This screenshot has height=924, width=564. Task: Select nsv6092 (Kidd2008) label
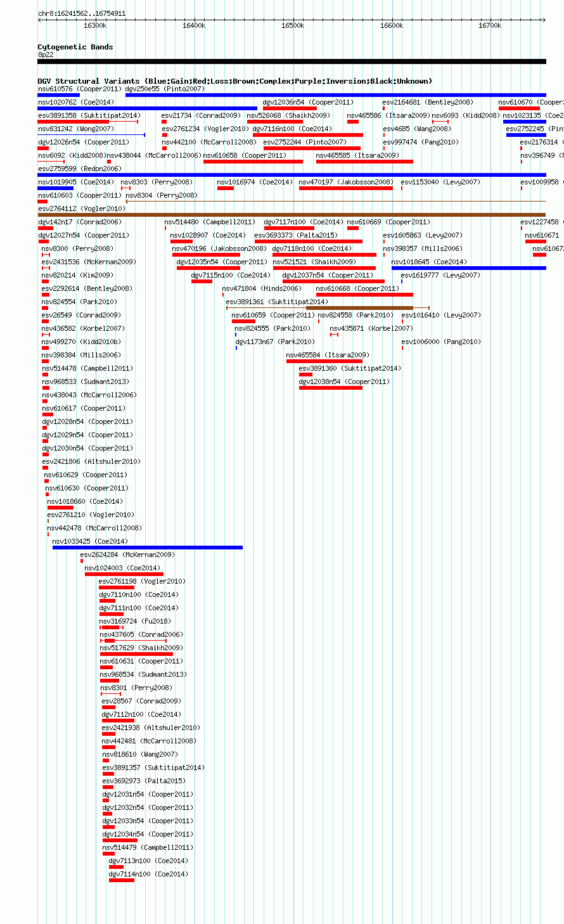(72, 155)
